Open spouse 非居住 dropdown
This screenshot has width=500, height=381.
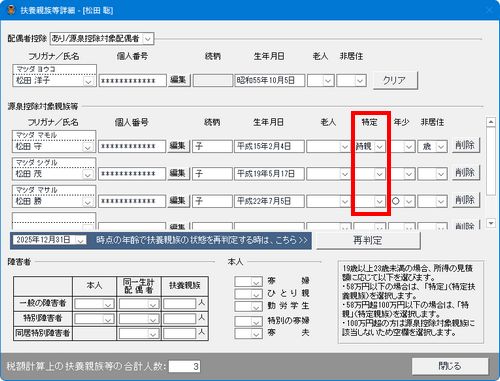click(359, 81)
